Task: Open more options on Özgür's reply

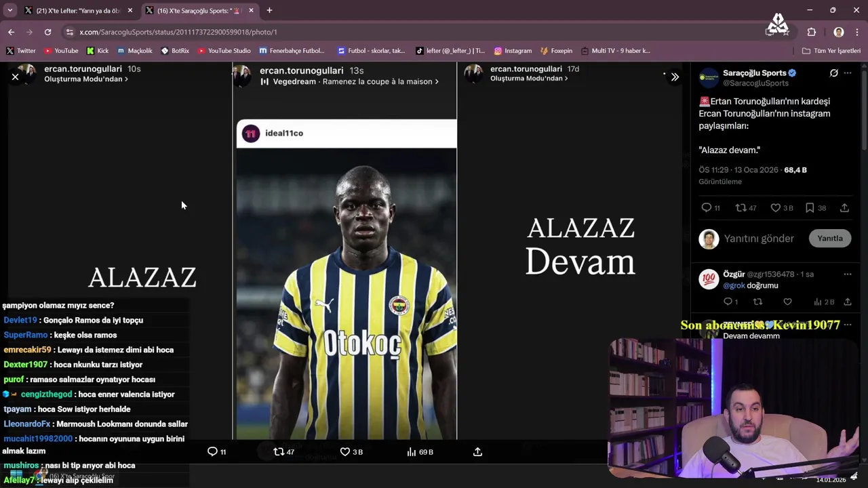Action: (848, 274)
